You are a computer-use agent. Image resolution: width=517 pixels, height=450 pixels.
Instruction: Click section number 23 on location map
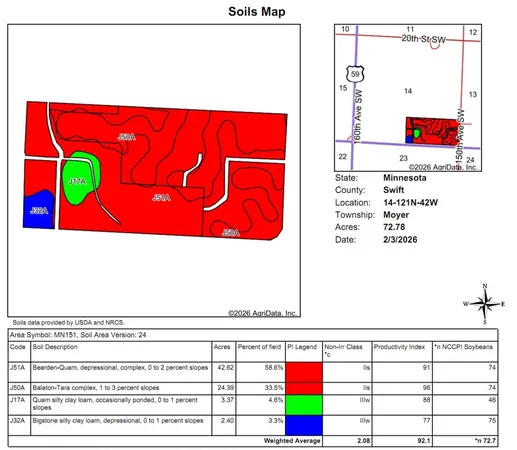(403, 158)
